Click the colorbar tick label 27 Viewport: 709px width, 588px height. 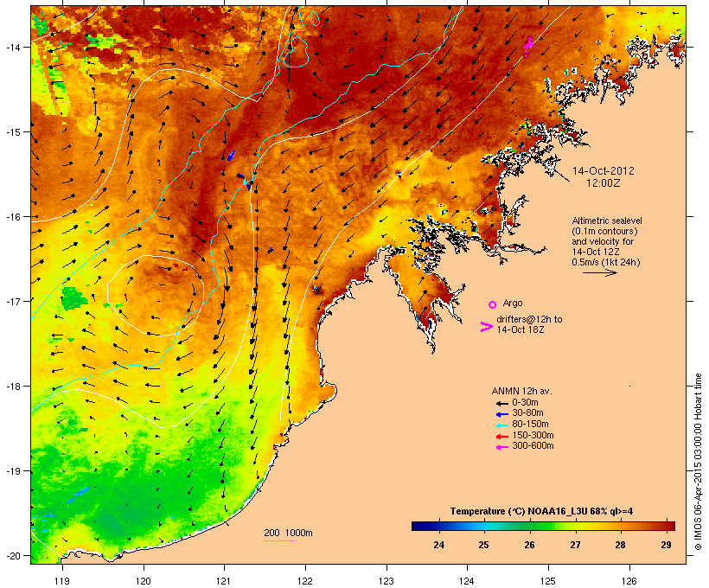(575, 545)
